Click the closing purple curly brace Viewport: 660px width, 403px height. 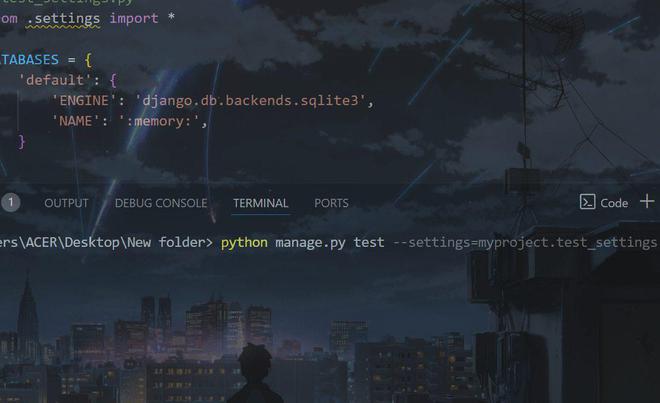point(21,142)
